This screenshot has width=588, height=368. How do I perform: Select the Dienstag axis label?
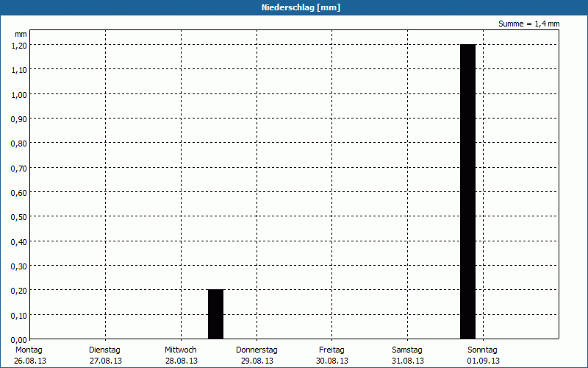point(104,350)
